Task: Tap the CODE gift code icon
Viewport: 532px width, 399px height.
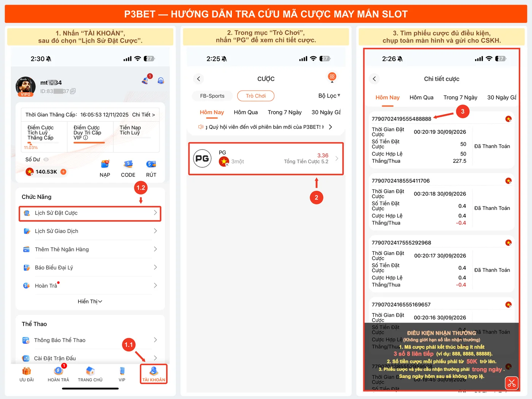Action: [128, 164]
